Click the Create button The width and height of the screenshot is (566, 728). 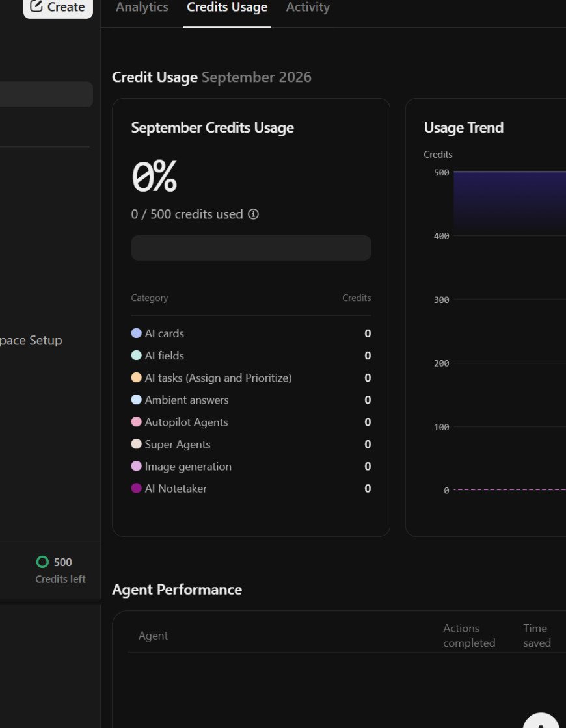point(58,7)
